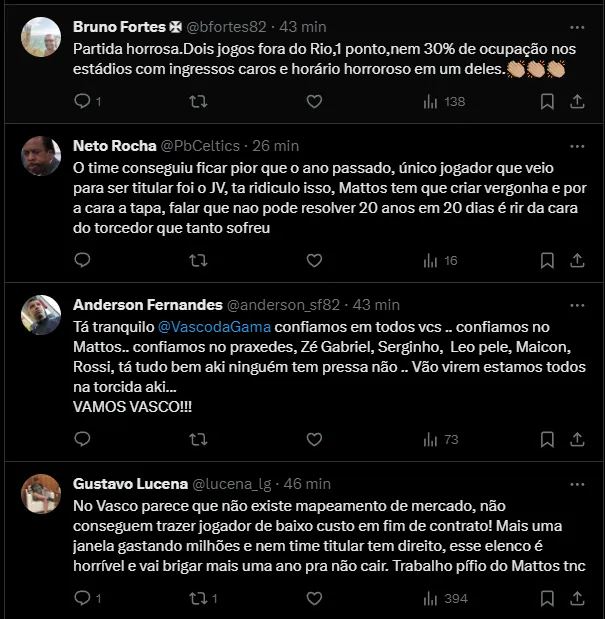
Task: Reply to Bruno Fortes's tweet
Action: point(83,101)
